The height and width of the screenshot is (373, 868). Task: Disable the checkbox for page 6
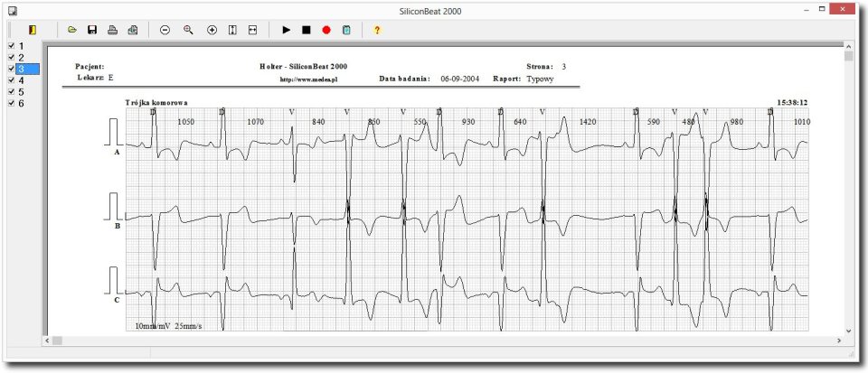pos(11,103)
